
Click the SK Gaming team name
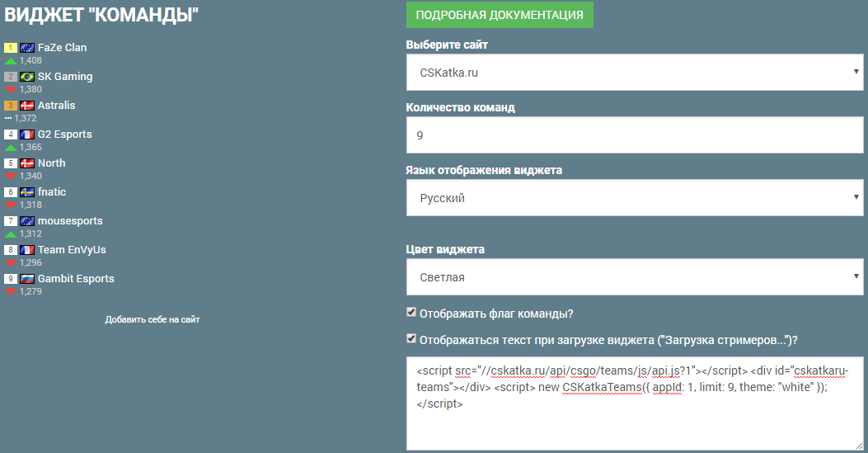tap(65, 77)
